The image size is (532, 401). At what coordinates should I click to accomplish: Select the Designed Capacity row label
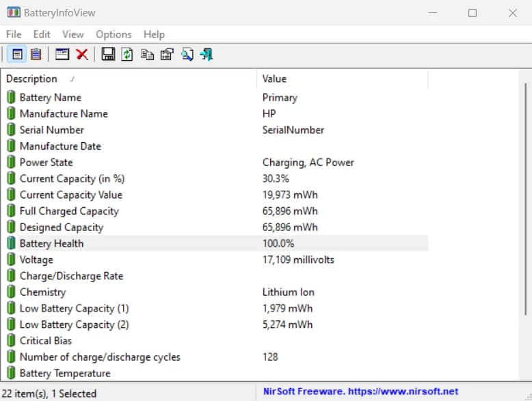pyautogui.click(x=62, y=227)
